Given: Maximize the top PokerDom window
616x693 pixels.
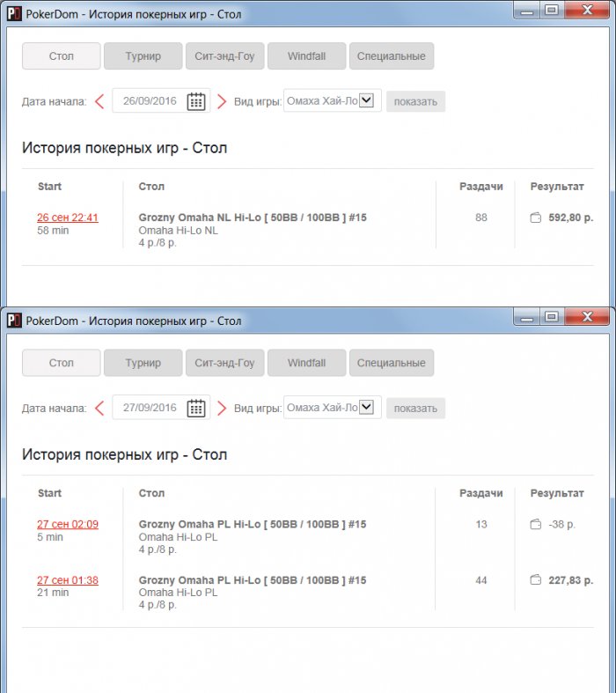Looking at the screenshot, I should tap(551, 11).
